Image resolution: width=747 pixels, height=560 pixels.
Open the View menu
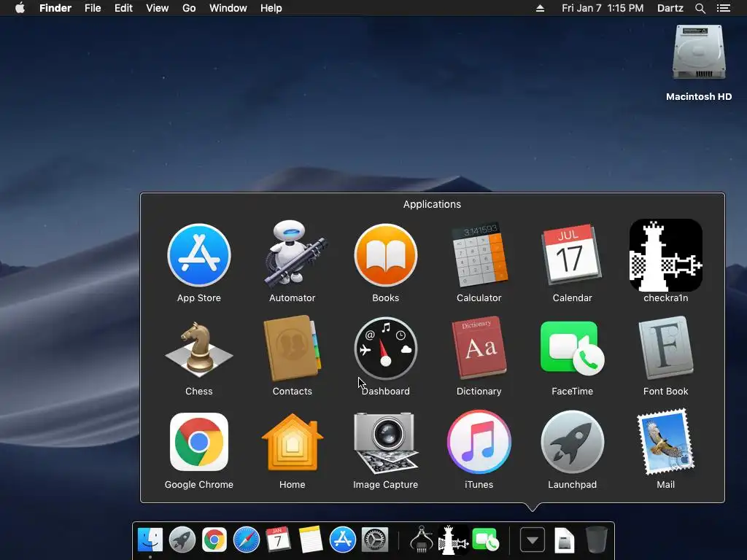coord(158,8)
